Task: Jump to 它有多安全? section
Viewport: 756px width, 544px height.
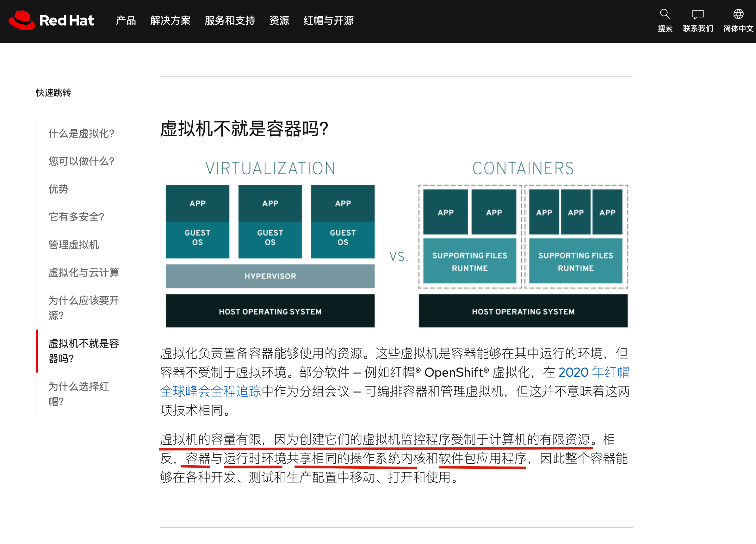Action: click(76, 217)
